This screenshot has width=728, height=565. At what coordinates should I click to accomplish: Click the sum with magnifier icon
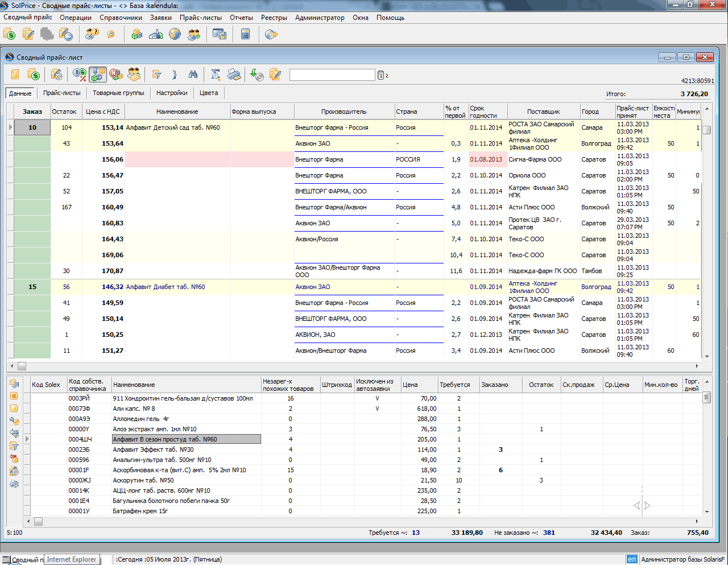pyautogui.click(x=215, y=75)
